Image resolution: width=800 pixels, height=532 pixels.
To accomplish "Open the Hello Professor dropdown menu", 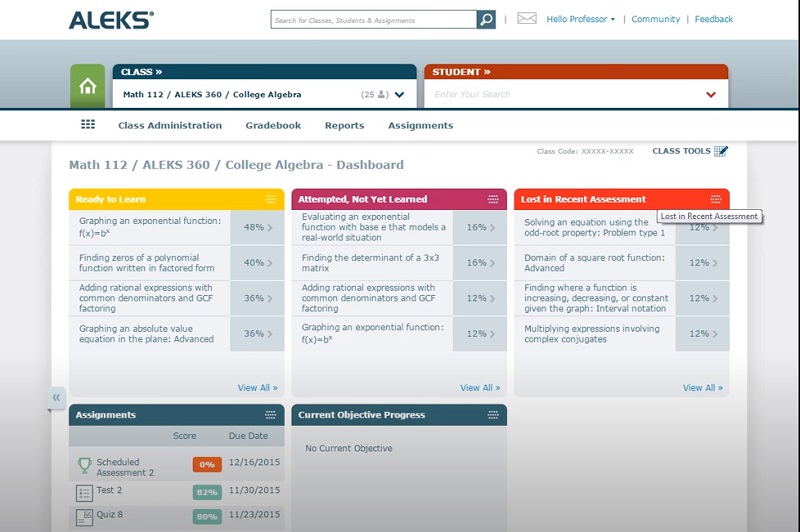I will tap(581, 19).
